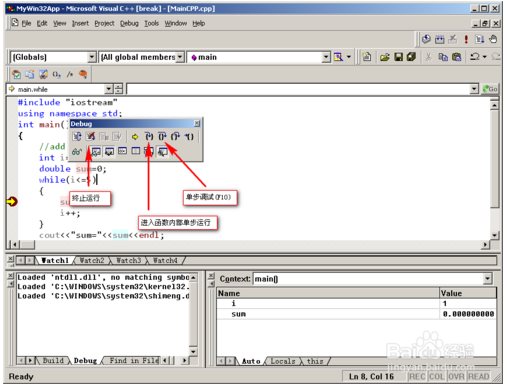Open dropdown arrow of search field near Go
Image resolution: width=507 pixels, height=387 pixels.
[474, 89]
